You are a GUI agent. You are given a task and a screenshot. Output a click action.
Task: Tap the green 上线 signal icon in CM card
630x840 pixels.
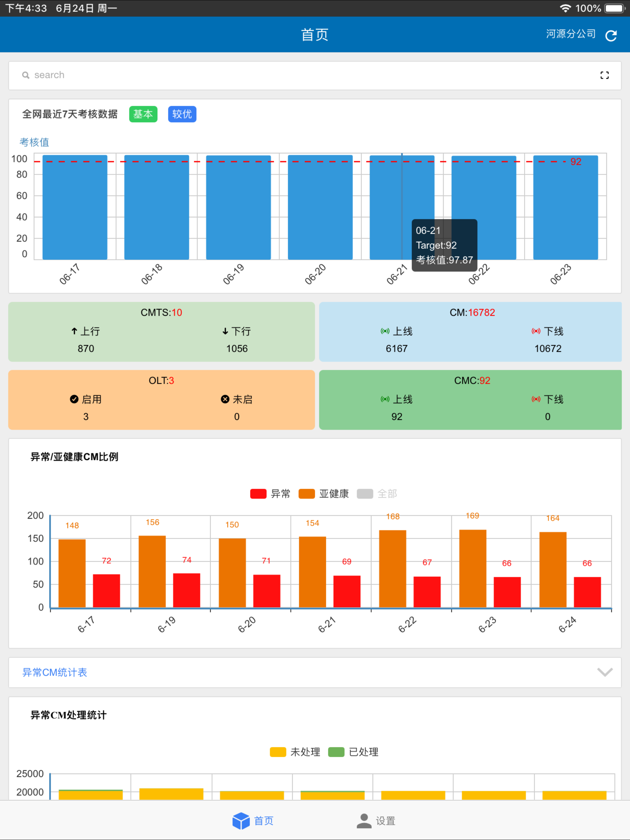385,331
